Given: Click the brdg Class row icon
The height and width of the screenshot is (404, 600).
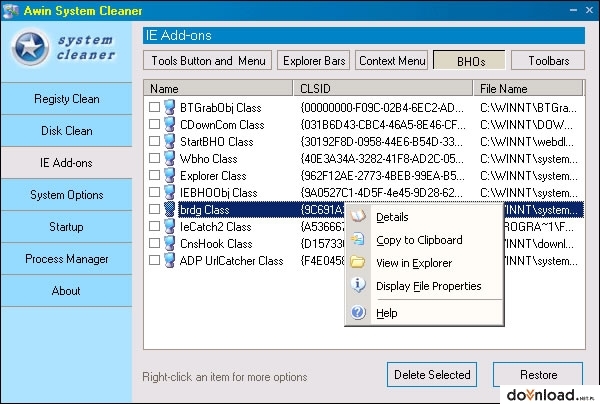Looking at the screenshot, I should 170,210.
